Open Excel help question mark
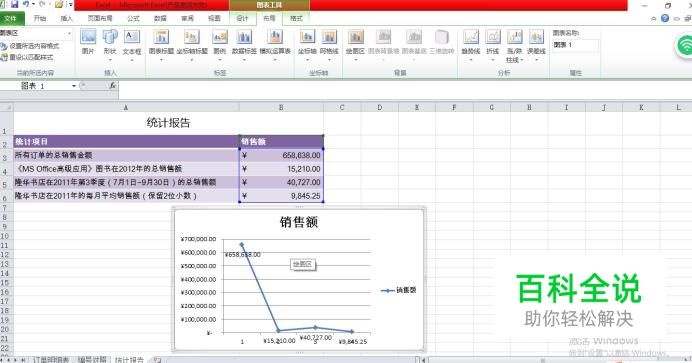 [665, 18]
